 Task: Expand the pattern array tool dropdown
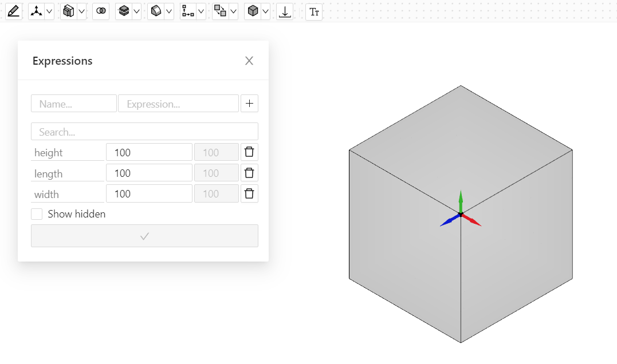pos(201,11)
